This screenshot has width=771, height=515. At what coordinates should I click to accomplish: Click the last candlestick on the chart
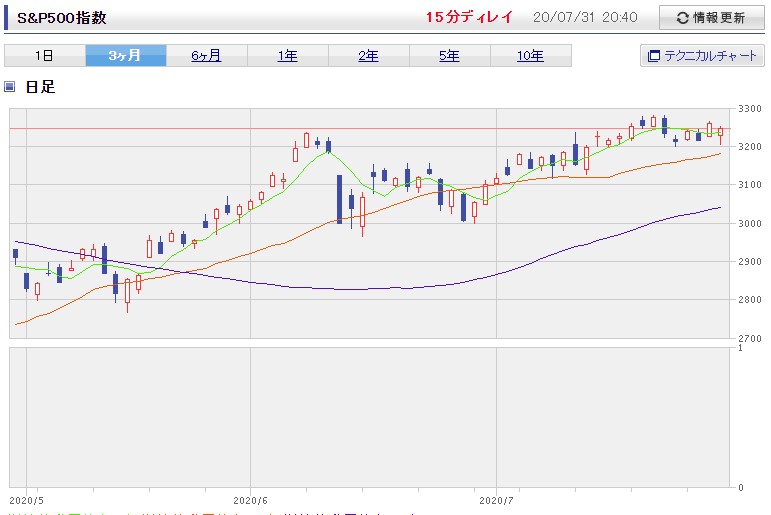click(721, 133)
